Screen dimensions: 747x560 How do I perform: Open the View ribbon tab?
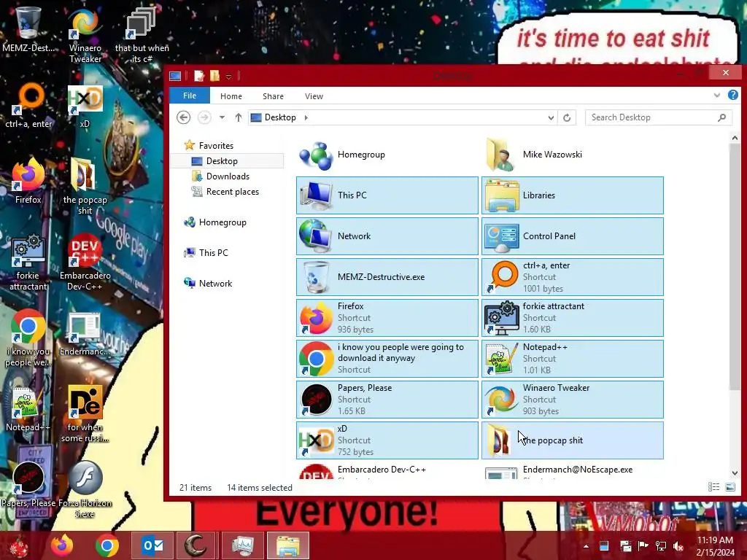click(314, 96)
